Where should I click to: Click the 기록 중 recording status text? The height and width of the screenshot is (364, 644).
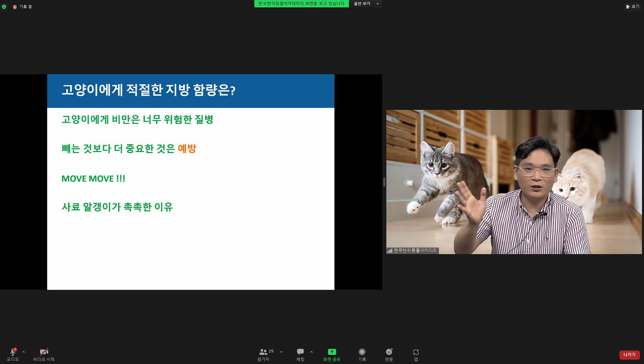tap(26, 7)
